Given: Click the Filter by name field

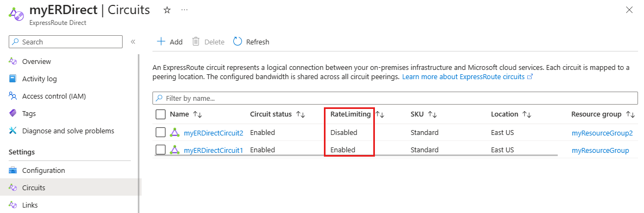Looking at the screenshot, I should [394, 99].
